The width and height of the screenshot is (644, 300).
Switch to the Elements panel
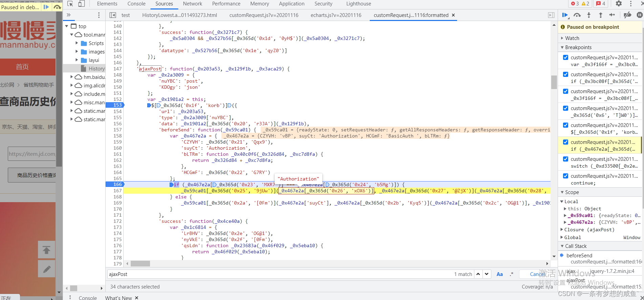click(x=107, y=4)
